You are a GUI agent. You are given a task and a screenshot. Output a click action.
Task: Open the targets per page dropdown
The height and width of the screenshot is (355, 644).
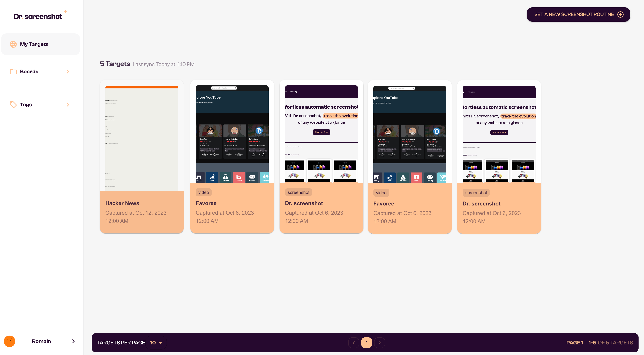(156, 343)
